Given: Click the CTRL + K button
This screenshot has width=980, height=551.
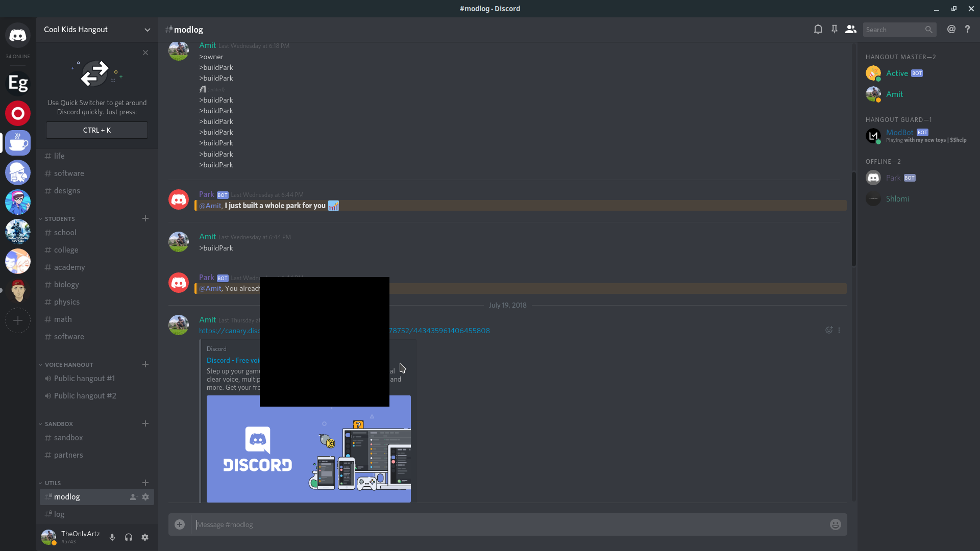Looking at the screenshot, I should point(97,130).
